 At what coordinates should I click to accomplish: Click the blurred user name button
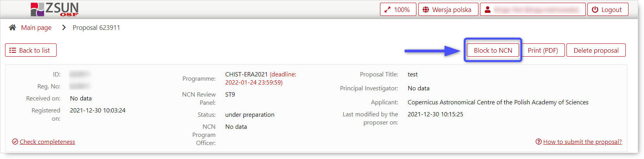(x=533, y=10)
